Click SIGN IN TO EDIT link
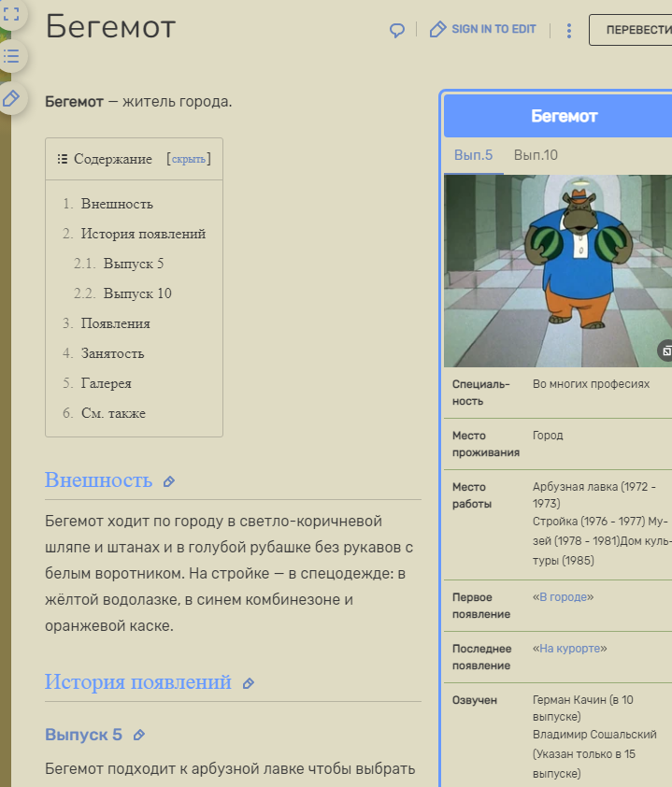672x787 pixels. click(x=493, y=29)
